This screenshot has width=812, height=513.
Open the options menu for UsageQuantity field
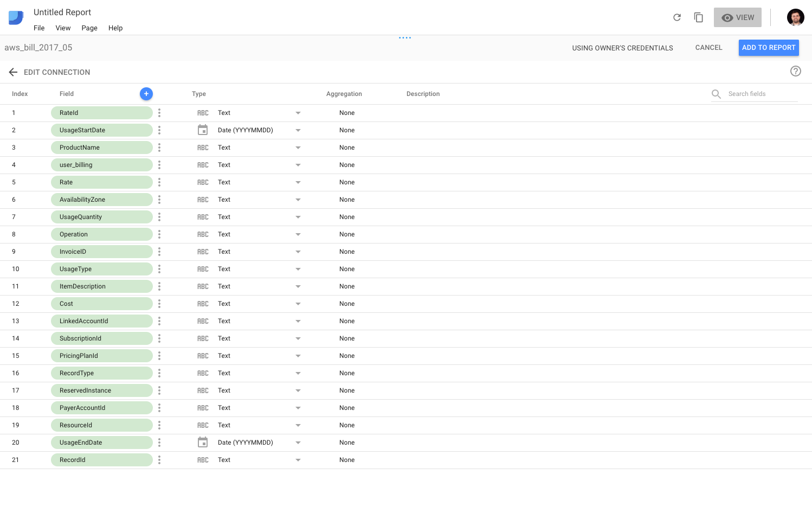[159, 217]
